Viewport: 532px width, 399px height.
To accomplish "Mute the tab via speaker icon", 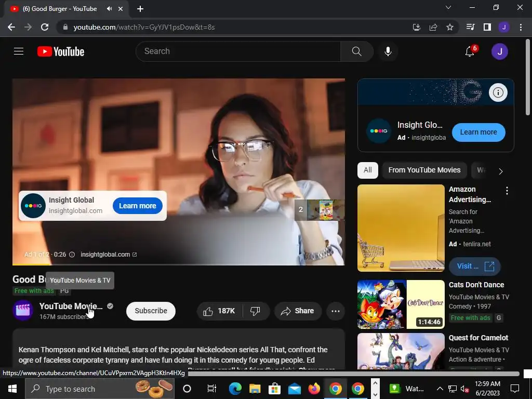I will (x=109, y=9).
